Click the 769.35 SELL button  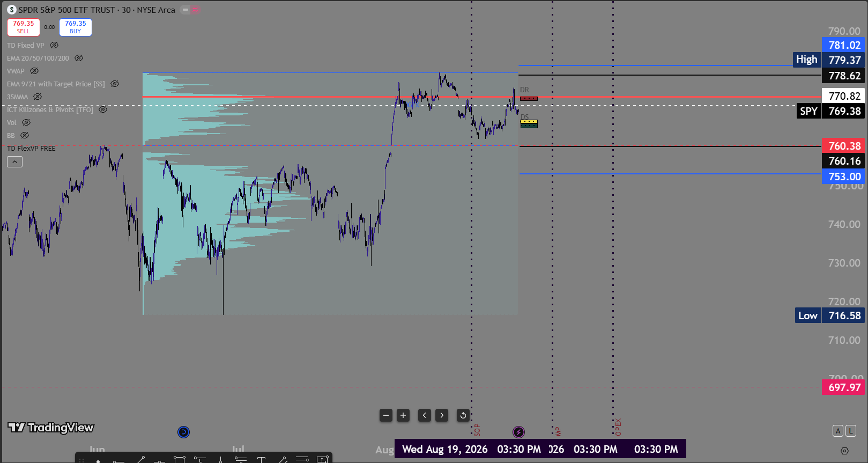(24, 27)
